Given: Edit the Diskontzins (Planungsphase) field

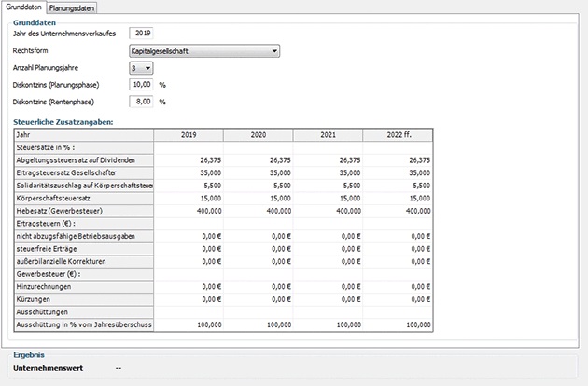Looking at the screenshot, I should pos(141,85).
